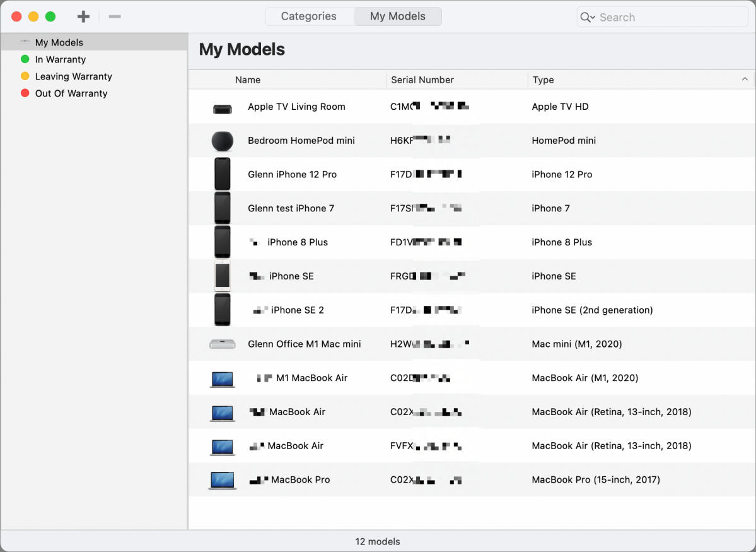756x552 pixels.
Task: Focus the Search field
Action: tap(663, 18)
